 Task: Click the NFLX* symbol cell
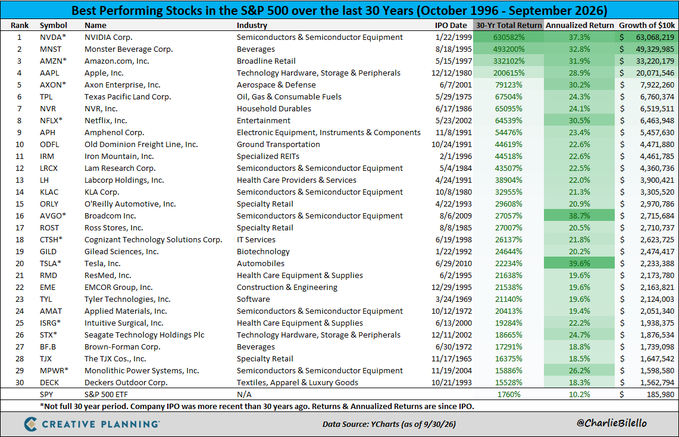(51, 120)
